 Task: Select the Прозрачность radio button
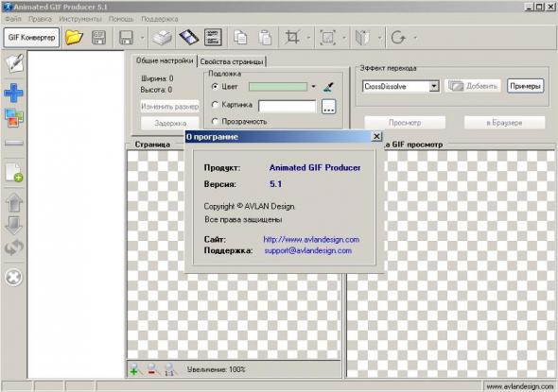[215, 121]
